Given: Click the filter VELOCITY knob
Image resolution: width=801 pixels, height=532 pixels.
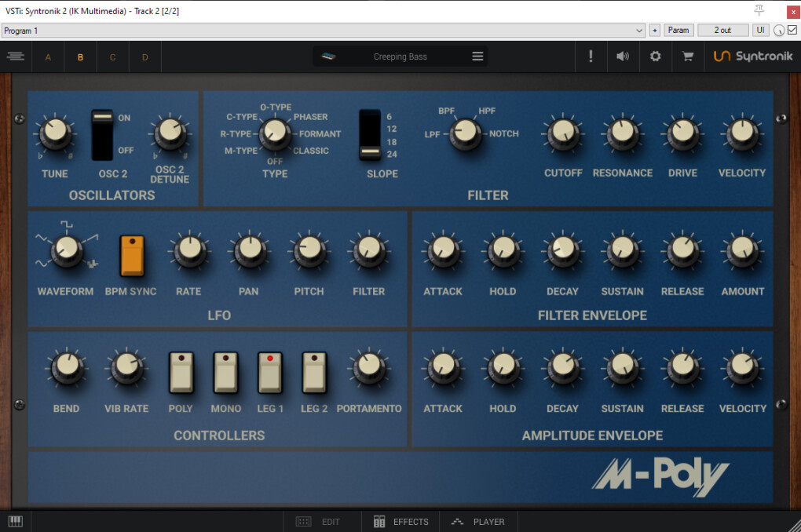Looking at the screenshot, I should [x=742, y=133].
